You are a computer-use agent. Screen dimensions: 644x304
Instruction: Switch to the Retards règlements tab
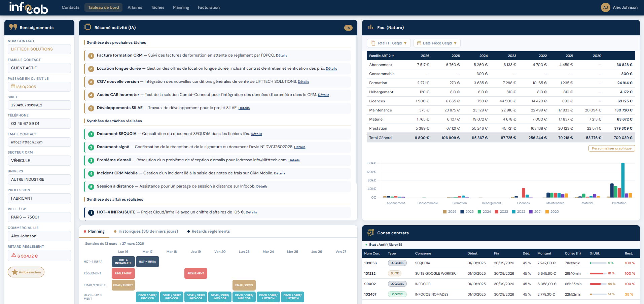click(209, 231)
